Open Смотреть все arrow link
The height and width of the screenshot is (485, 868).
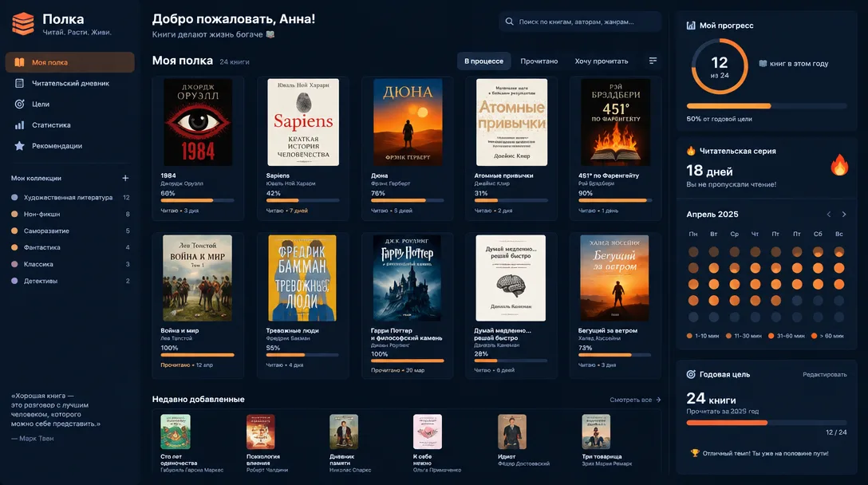[635, 400]
